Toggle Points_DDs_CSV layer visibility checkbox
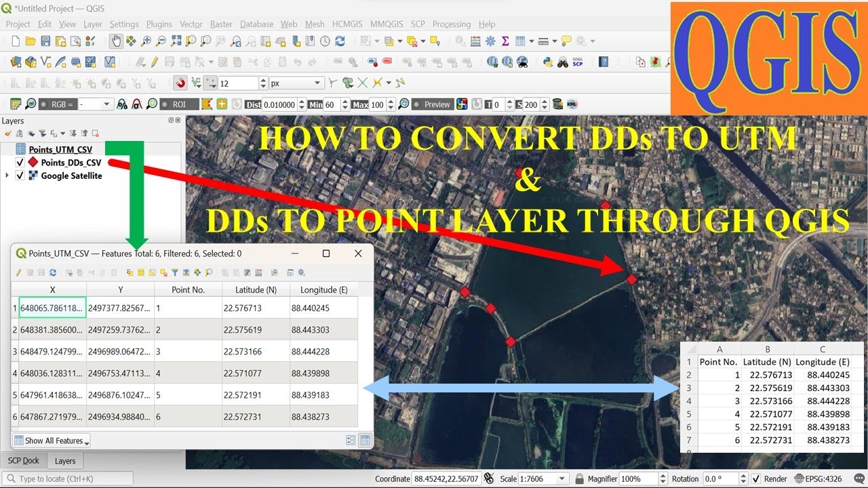The height and width of the screenshot is (488, 868). pyautogui.click(x=20, y=163)
